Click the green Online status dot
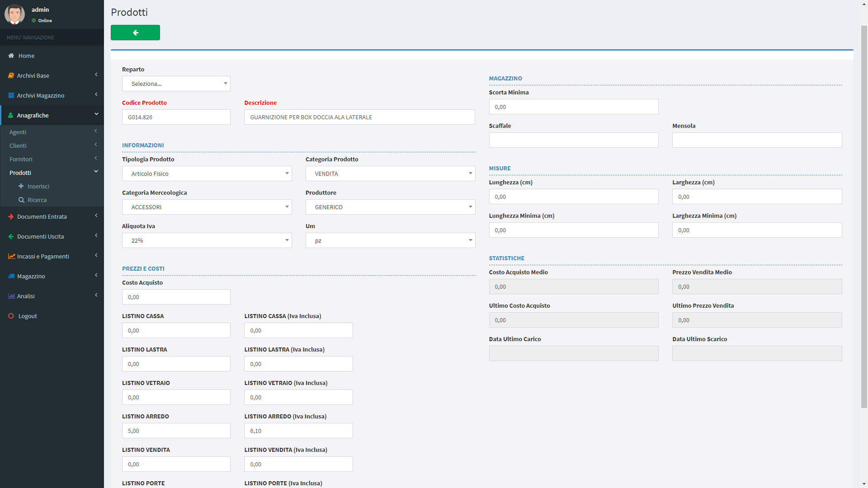The image size is (868, 488). 34,20
